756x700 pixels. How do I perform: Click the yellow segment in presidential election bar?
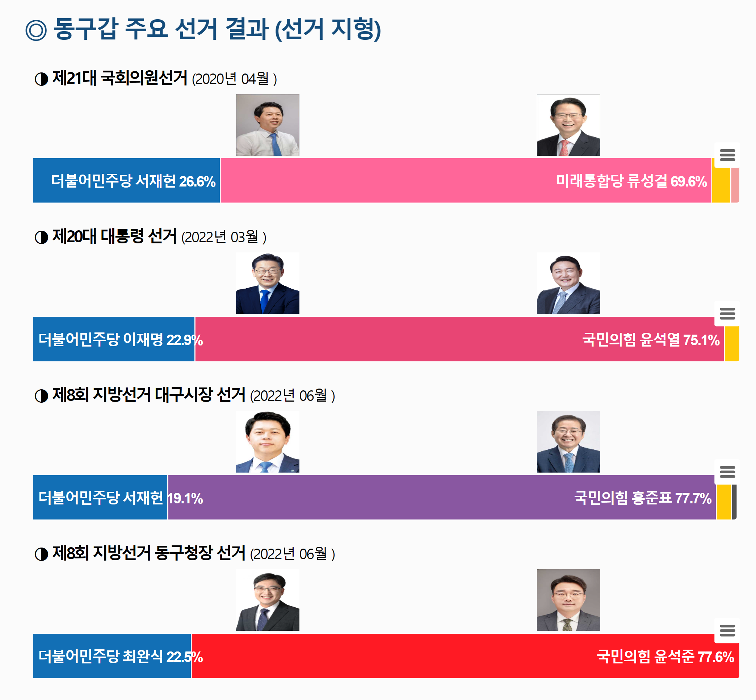[731, 345]
